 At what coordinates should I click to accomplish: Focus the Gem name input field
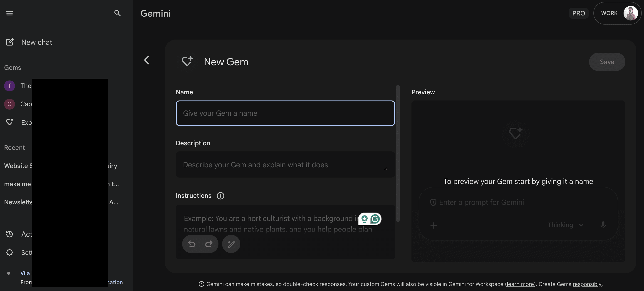tap(285, 113)
